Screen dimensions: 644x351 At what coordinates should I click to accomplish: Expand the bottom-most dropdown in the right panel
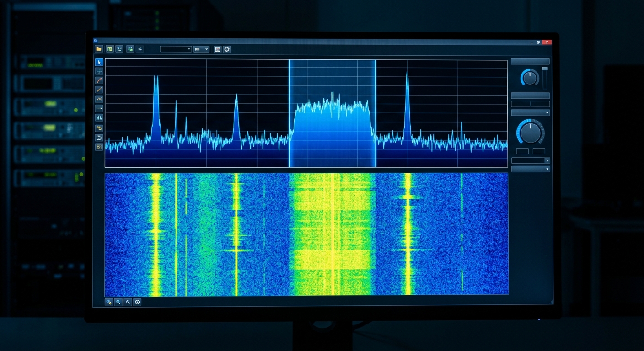(x=531, y=169)
